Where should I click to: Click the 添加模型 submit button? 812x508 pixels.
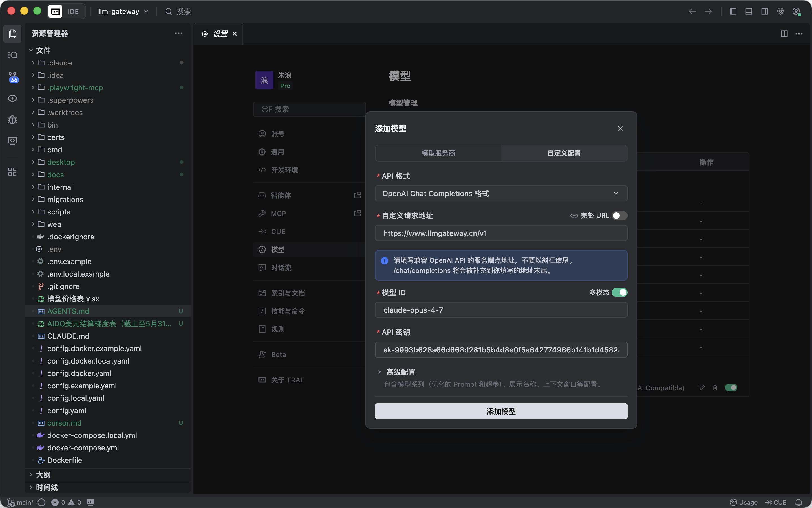coord(501,411)
